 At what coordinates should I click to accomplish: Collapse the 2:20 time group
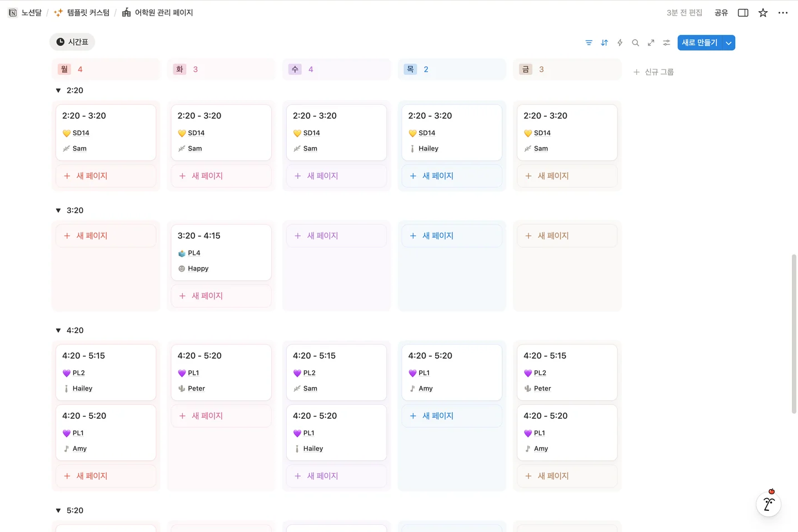[x=58, y=90]
